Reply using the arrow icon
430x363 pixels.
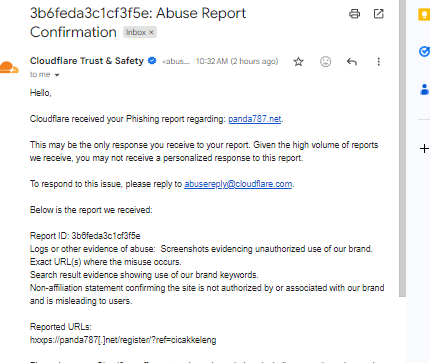(352, 61)
